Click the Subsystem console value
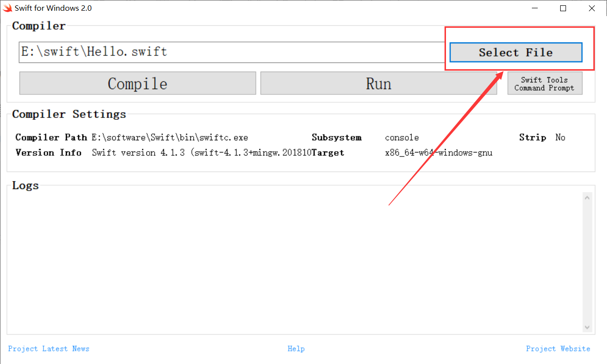Screen dimensions: 607x364 402,137
